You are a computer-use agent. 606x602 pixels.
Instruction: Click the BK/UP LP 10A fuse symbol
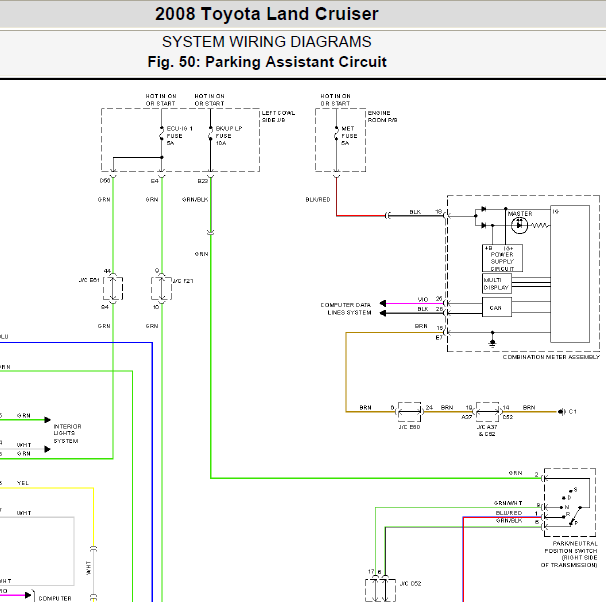(210, 134)
